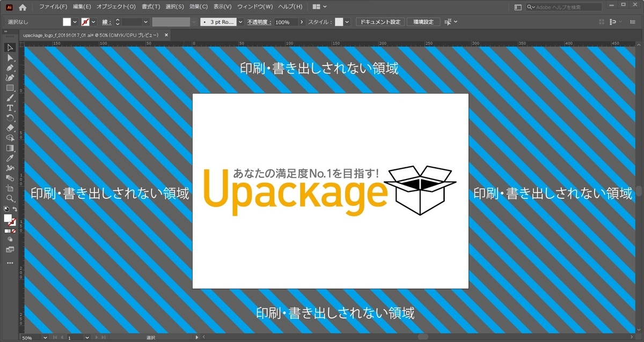
Task: Select the Zoom magnifier tool
Action: [10, 198]
